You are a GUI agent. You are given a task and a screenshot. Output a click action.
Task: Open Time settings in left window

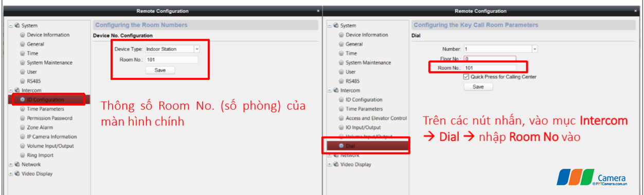coord(32,53)
